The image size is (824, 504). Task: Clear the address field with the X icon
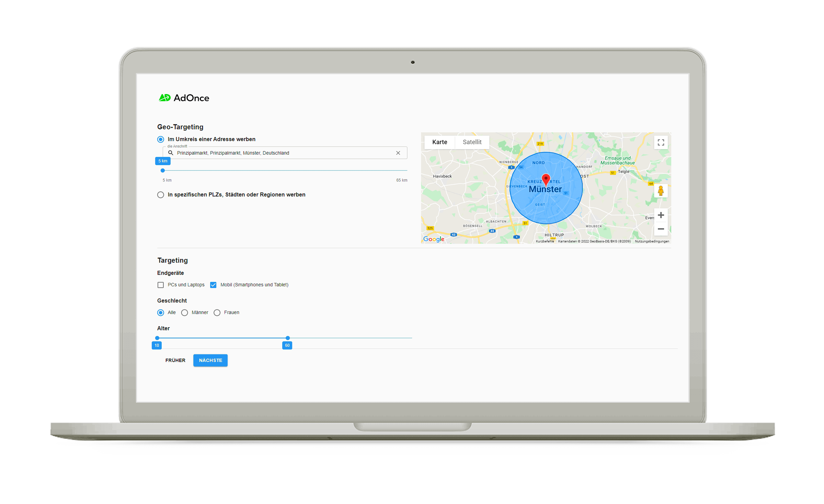tap(398, 153)
